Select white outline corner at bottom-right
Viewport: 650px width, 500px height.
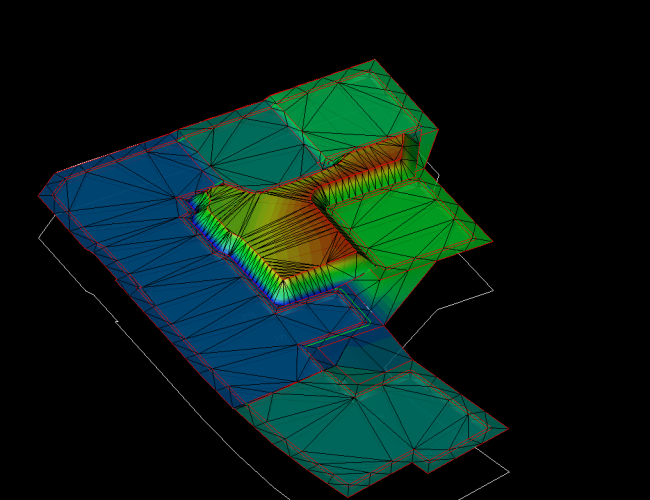508,471
